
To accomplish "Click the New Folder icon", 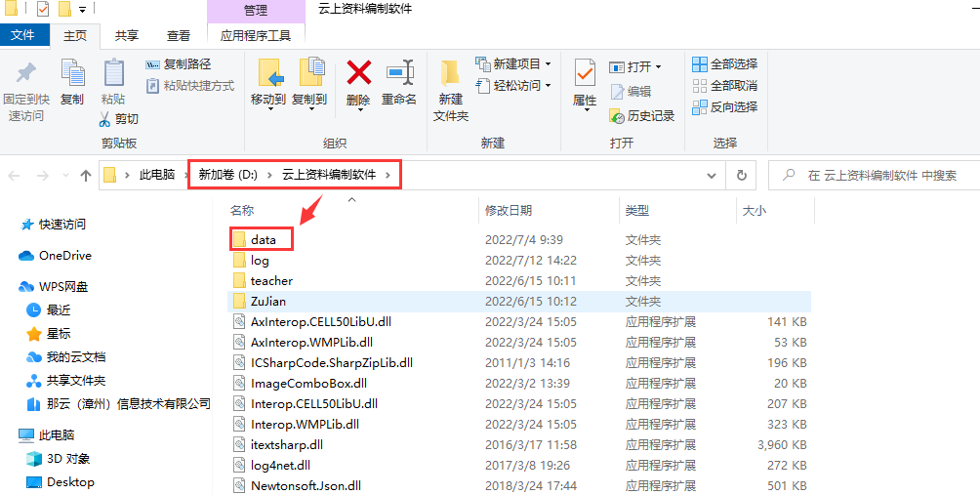I will (x=451, y=74).
